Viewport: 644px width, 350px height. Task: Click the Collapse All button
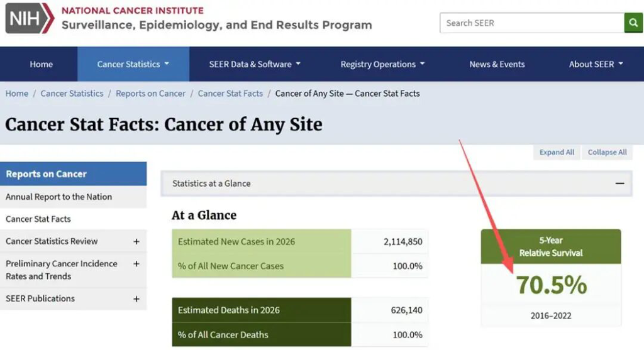click(x=607, y=152)
